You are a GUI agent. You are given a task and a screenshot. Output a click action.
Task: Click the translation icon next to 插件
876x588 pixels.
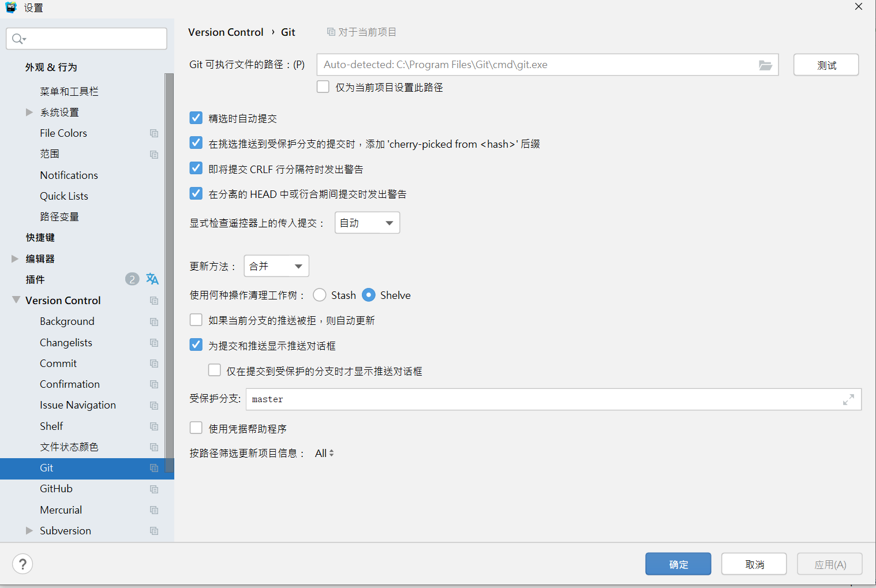pyautogui.click(x=152, y=279)
